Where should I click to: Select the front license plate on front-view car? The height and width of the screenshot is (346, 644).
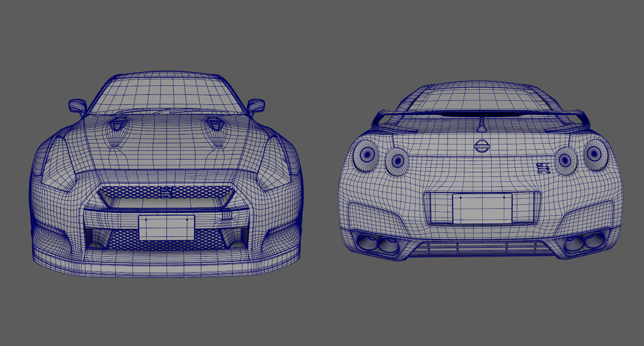[166, 228]
